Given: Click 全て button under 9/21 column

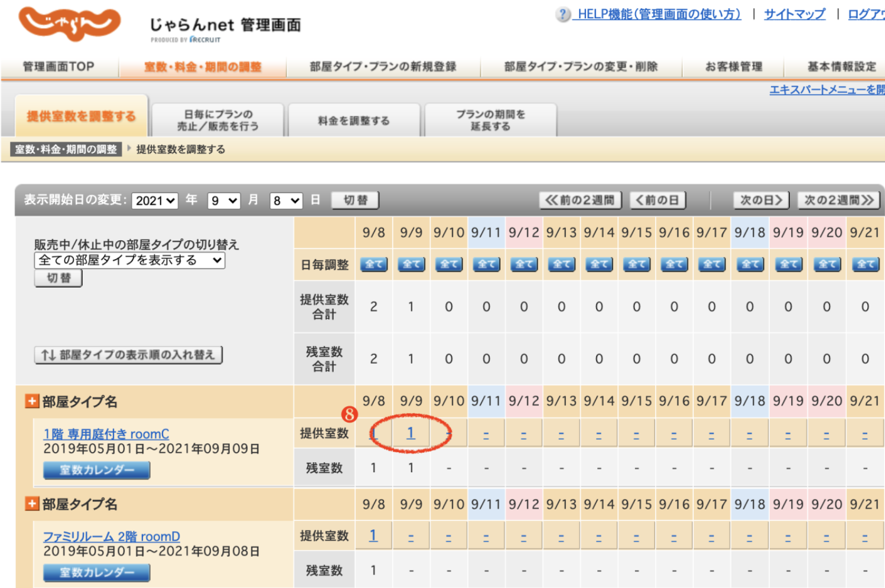Looking at the screenshot, I should [865, 264].
